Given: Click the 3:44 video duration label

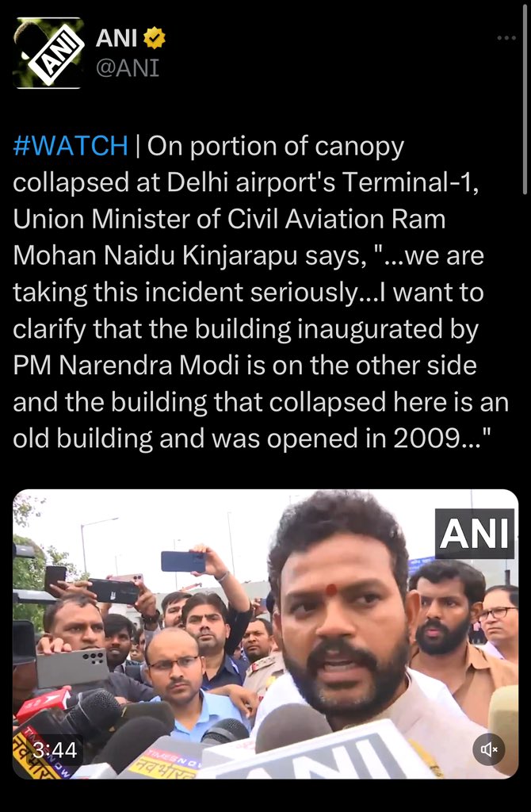Looking at the screenshot, I should (55, 750).
